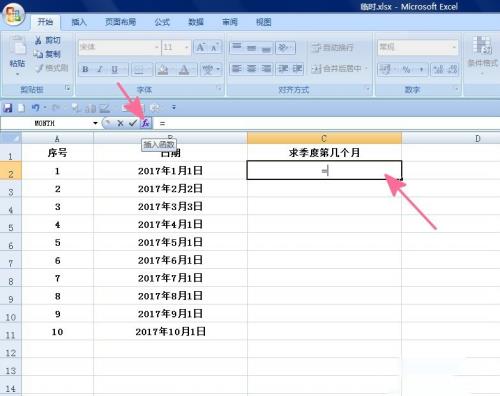
Task: Apply top vertical alignment
Action: 237,48
